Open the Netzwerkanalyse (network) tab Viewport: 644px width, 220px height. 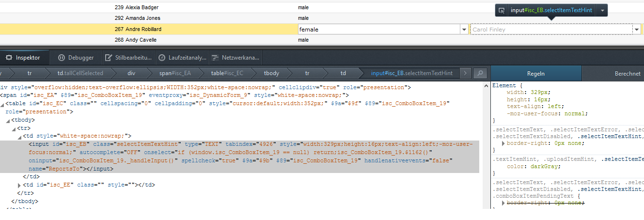tap(236, 58)
